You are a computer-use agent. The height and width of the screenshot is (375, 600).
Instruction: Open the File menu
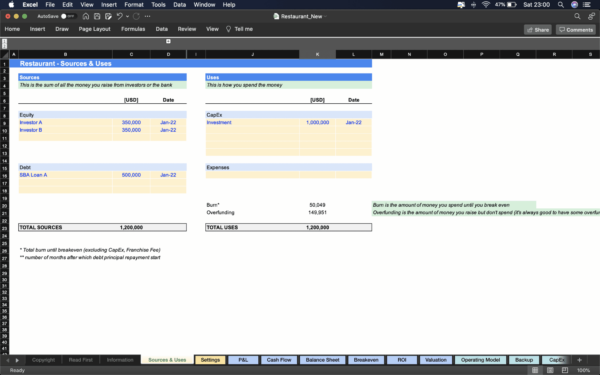[x=50, y=5]
